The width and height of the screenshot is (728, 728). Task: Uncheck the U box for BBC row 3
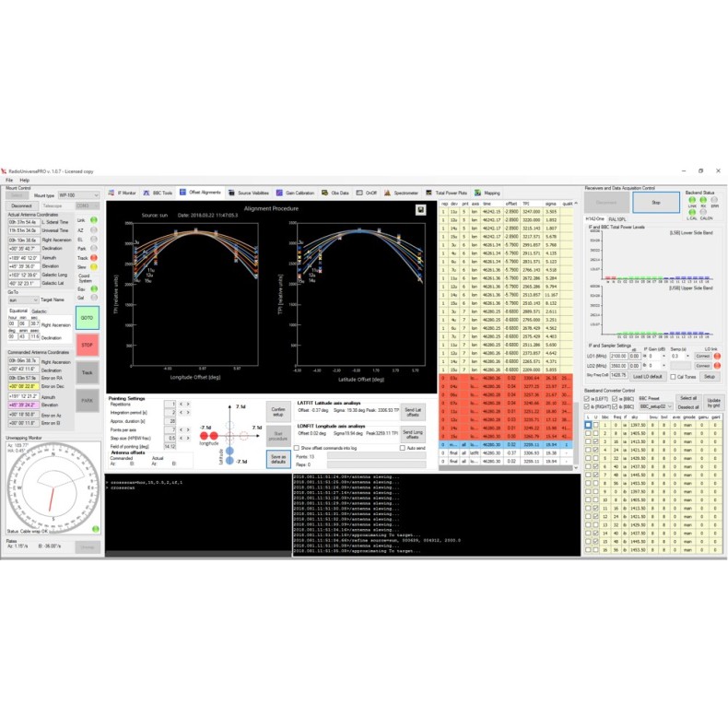(x=595, y=441)
